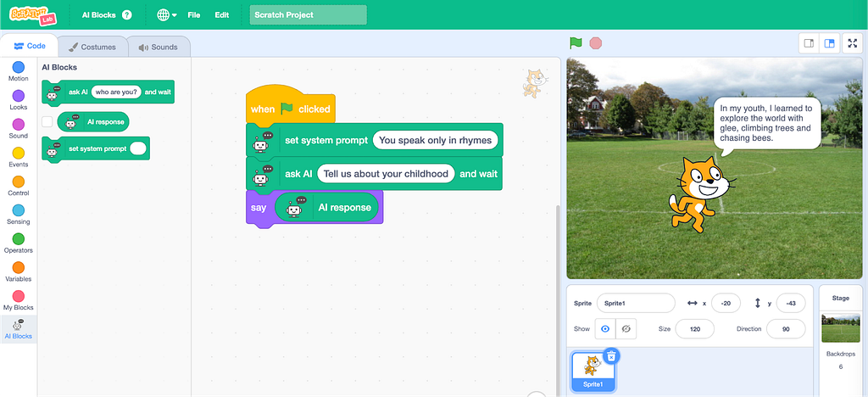Click the palette 'ask AI who are you?' block
Viewport: 868px width, 397px height.
[x=108, y=92]
